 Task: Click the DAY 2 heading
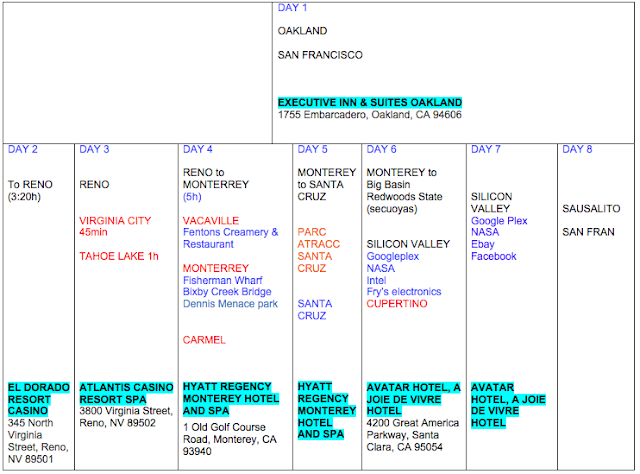click(x=23, y=149)
